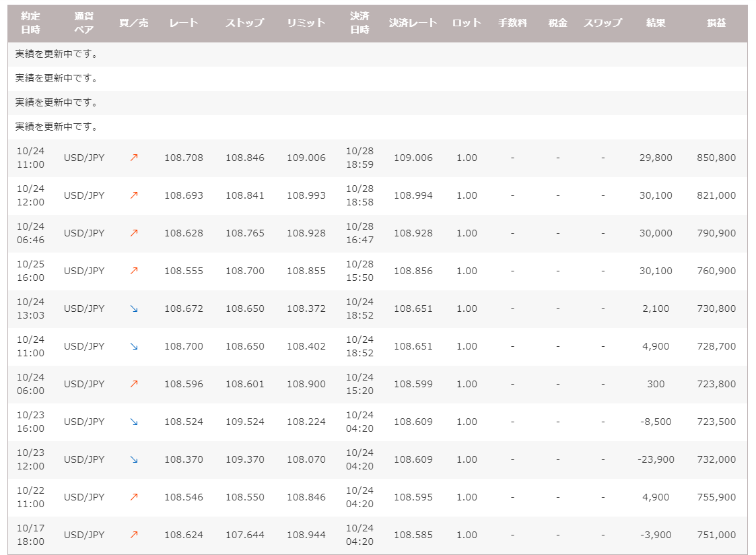Select the profit value 790,900
756x555 pixels.
click(716, 233)
